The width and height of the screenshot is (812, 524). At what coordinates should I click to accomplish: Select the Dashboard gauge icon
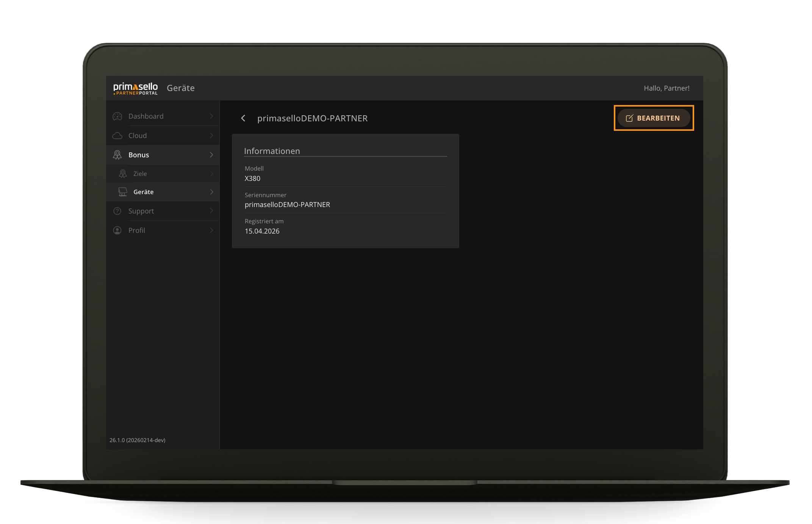pos(117,116)
